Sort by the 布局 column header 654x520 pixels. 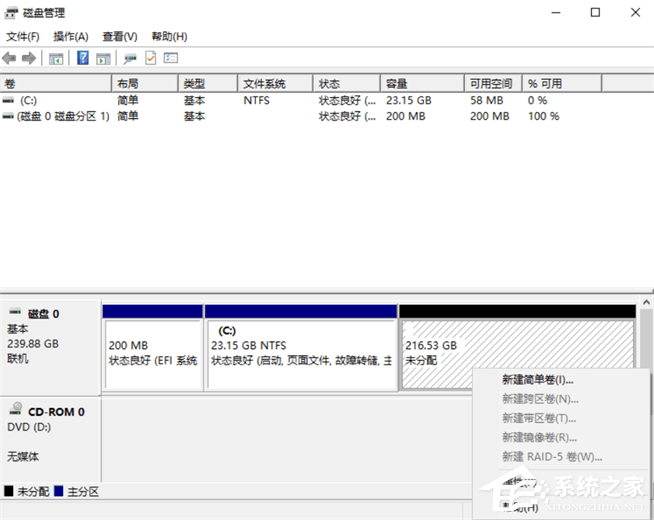145,84
